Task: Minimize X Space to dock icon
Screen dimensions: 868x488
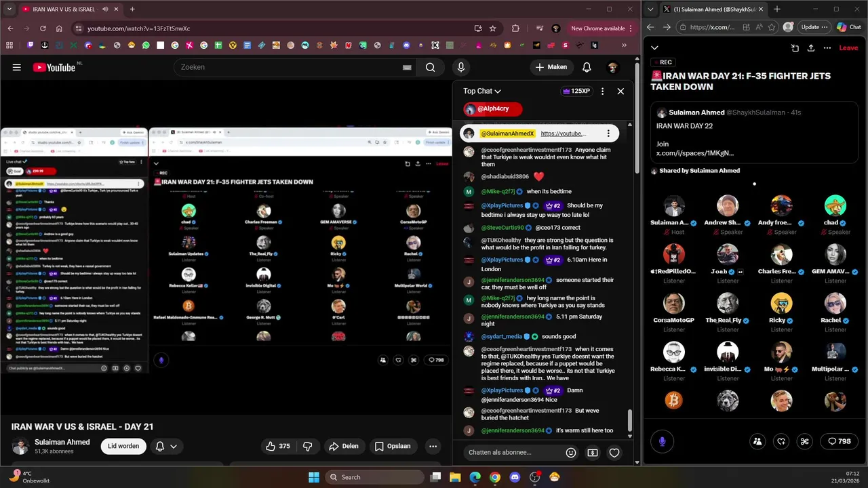Action: (795, 48)
